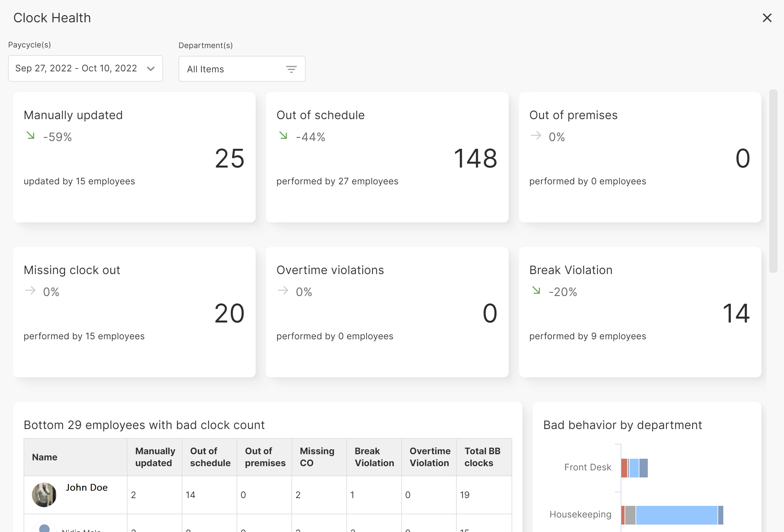784x532 pixels.
Task: Click the Manually updated downward trend arrow
Action: pos(31,136)
